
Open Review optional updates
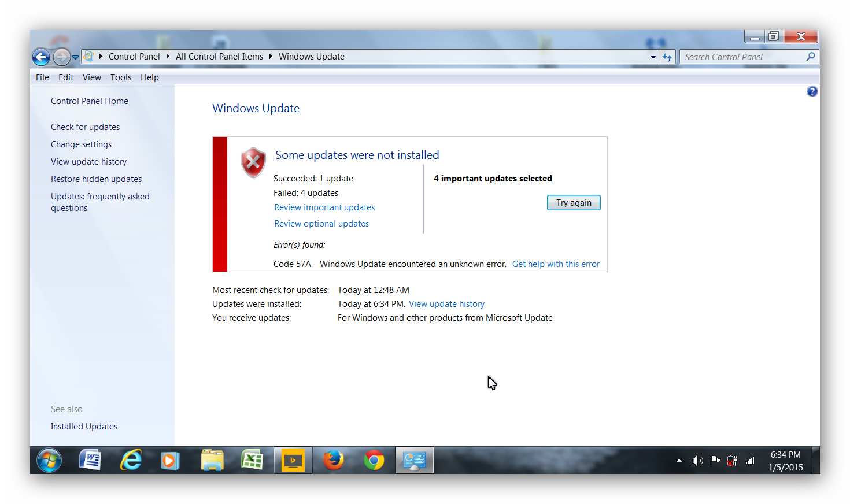coord(321,224)
